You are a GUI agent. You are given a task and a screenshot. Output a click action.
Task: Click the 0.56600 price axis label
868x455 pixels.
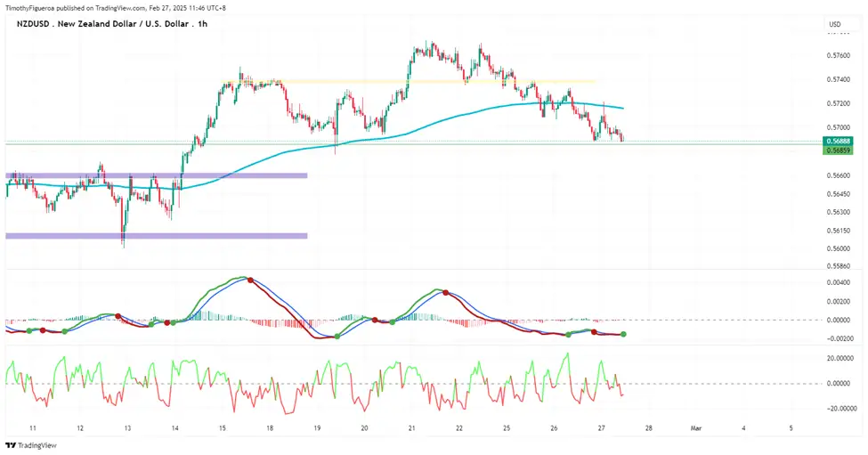(x=838, y=175)
